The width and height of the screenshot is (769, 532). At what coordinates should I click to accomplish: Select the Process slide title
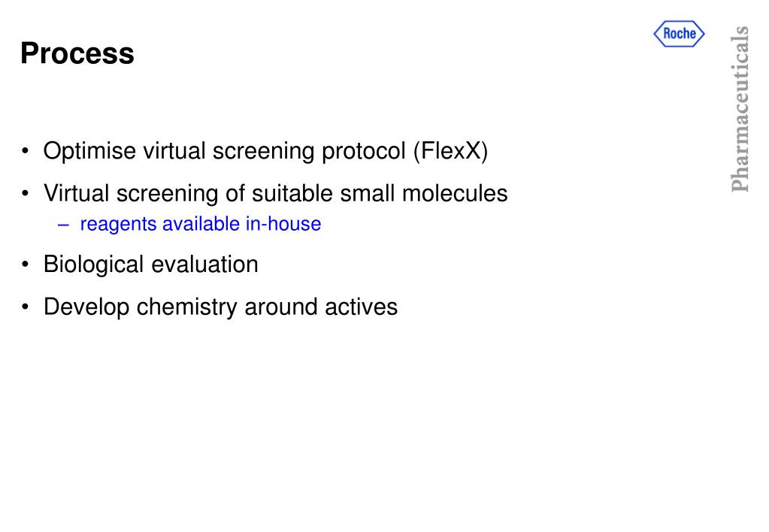[77, 53]
